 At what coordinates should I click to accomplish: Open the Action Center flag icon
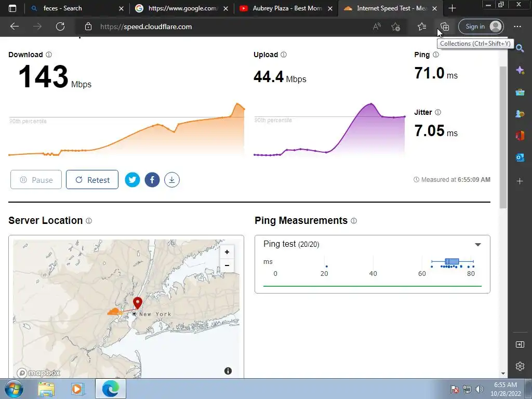pyautogui.click(x=455, y=389)
